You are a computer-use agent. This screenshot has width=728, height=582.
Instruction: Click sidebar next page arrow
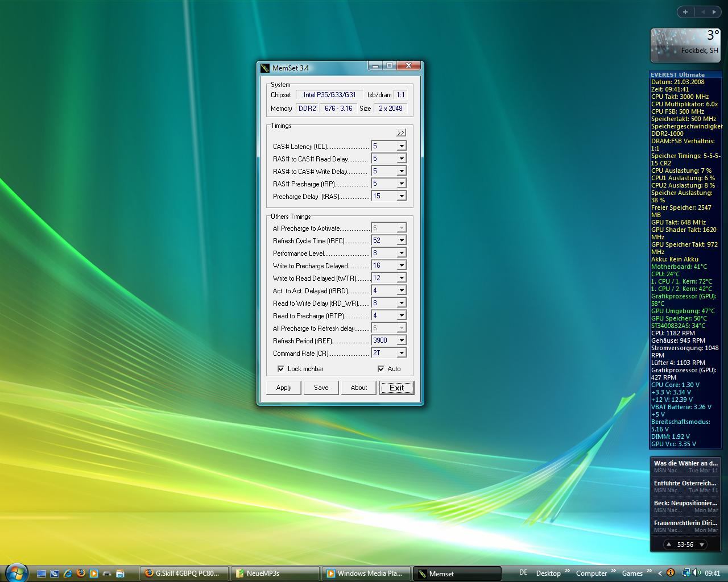[x=714, y=11]
